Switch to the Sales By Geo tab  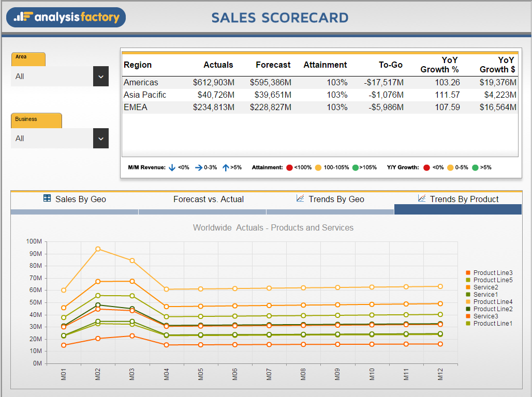(75, 199)
